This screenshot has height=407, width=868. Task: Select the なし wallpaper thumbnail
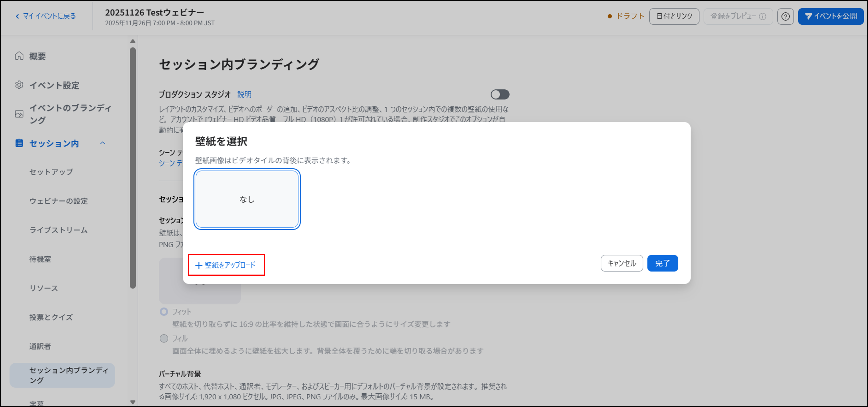247,199
